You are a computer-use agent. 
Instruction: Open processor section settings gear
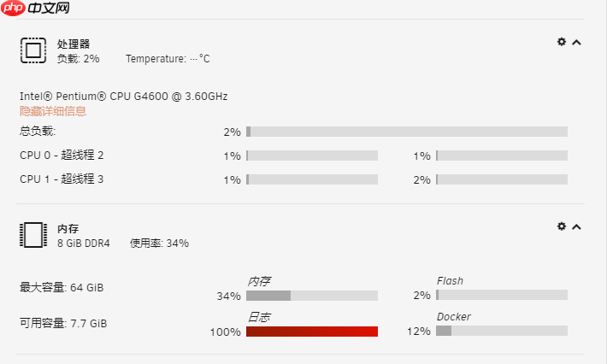[562, 41]
